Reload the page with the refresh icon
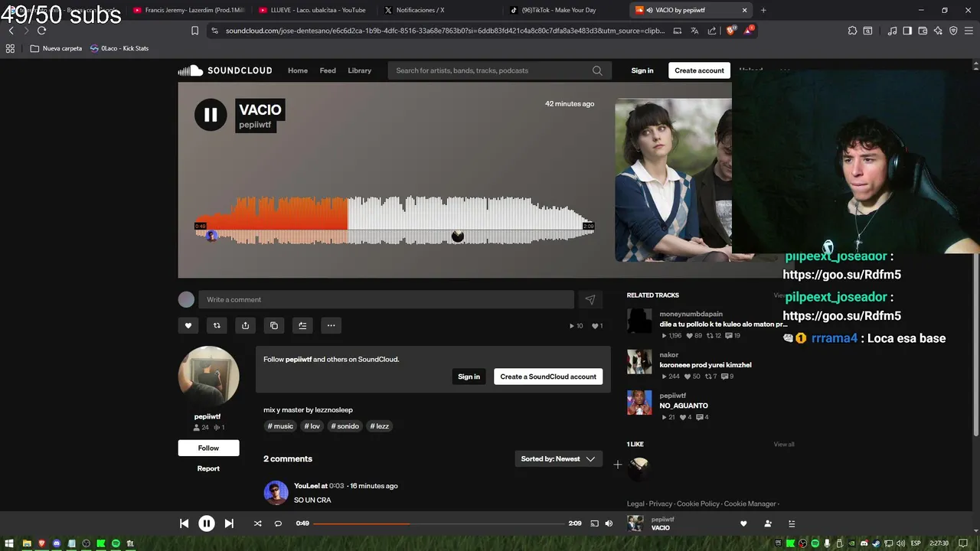Viewport: 980px width, 551px height. coord(41,31)
